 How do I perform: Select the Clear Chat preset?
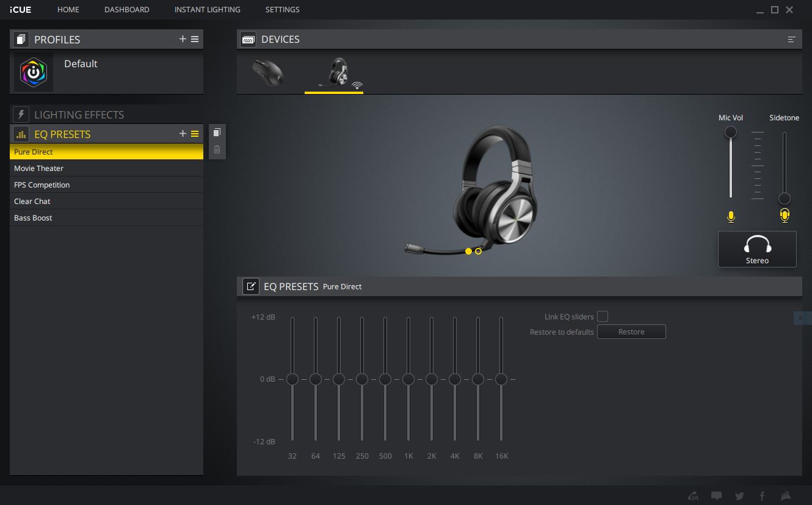pos(107,201)
